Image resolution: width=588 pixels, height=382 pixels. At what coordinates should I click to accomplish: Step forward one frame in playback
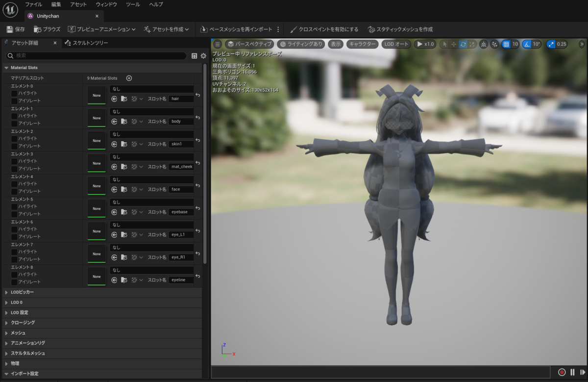pyautogui.click(x=582, y=372)
